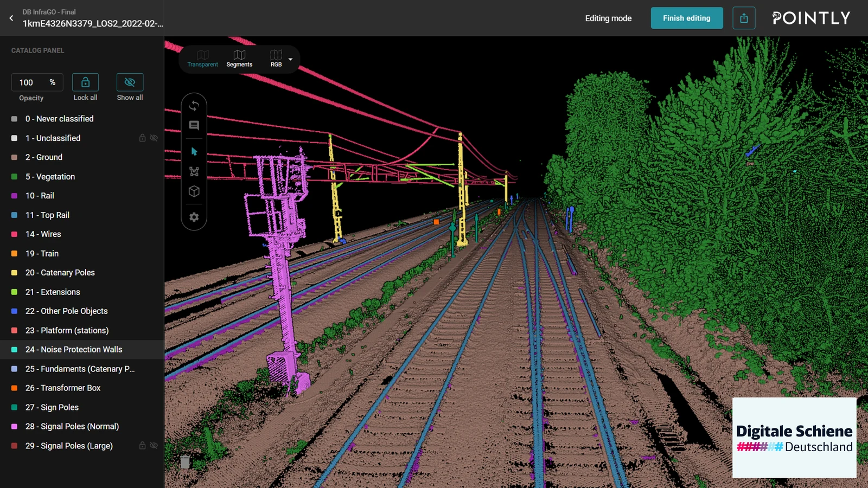The width and height of the screenshot is (868, 488).
Task: Select class 26 - Transformer Box
Action: (82, 388)
